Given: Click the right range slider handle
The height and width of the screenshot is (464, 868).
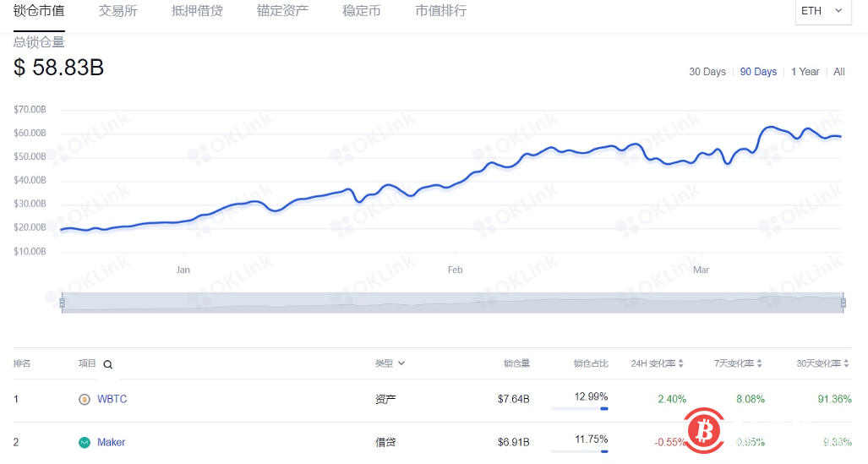Looking at the screenshot, I should [x=843, y=303].
